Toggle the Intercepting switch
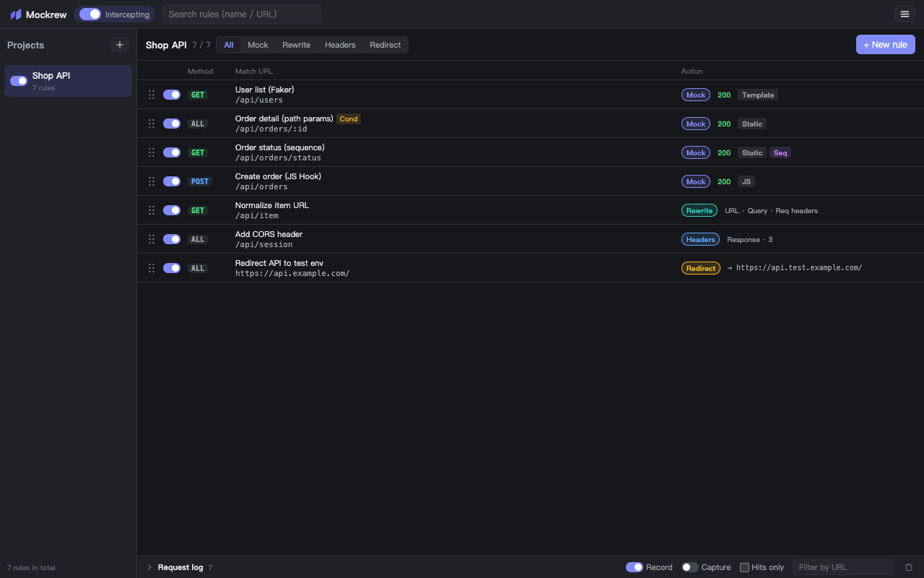This screenshot has width=924, height=578. [x=90, y=14]
